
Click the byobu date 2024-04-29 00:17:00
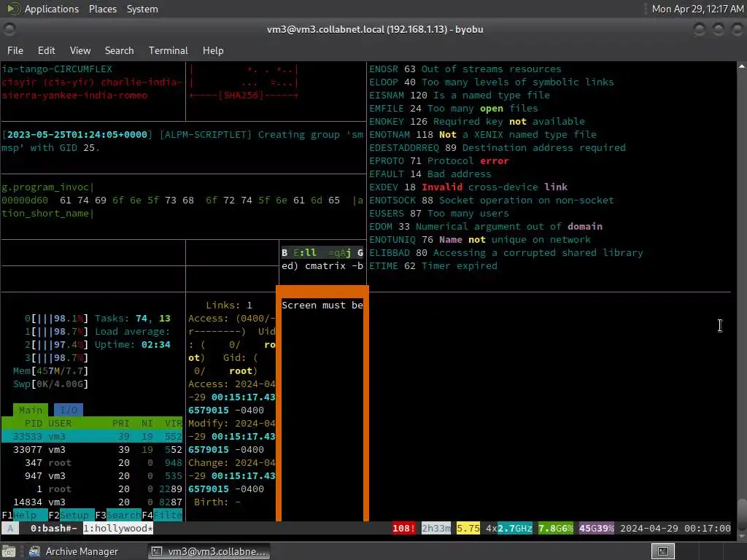pyautogui.click(x=676, y=529)
